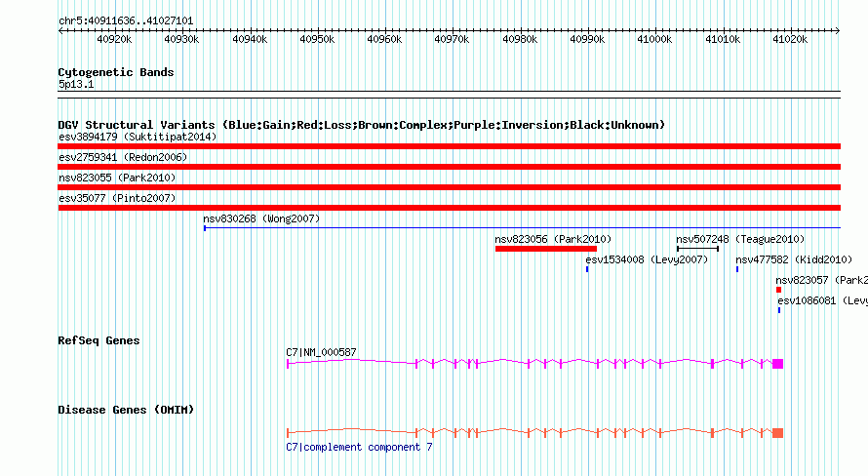Click the 40990k ruler position

coord(587,39)
